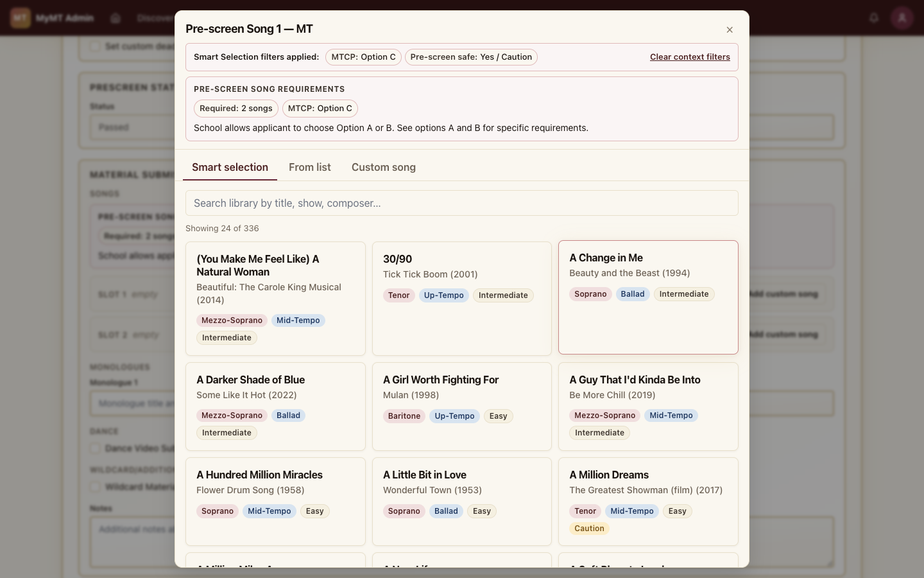Click Mid-Tempo tag on A Hundred Million Miracles
924x578 pixels.
point(269,511)
